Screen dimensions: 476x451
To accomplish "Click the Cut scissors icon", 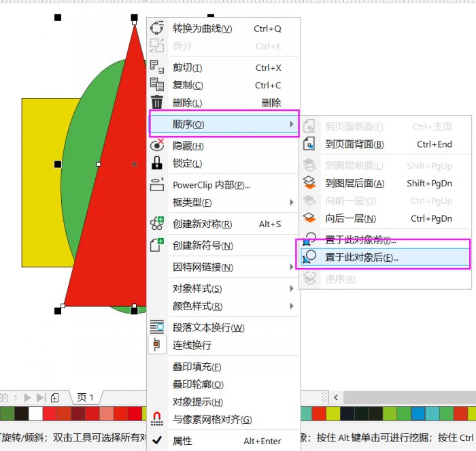I will pos(157,67).
